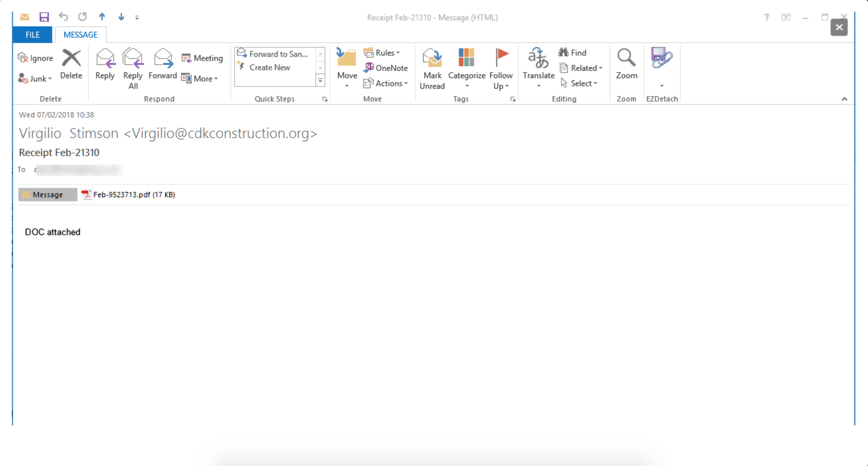The image size is (868, 466).
Task: Click the Forward icon
Action: [162, 59]
